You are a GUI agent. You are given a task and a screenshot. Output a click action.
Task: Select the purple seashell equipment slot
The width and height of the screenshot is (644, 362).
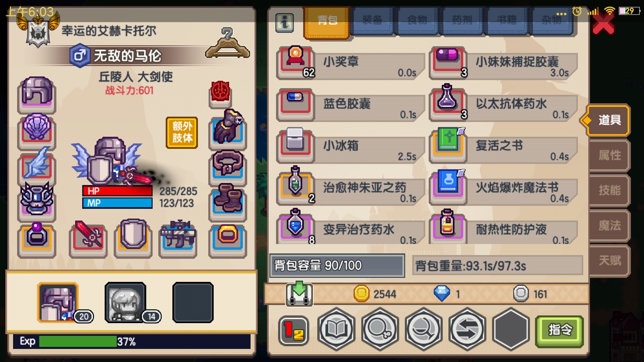tap(37, 129)
